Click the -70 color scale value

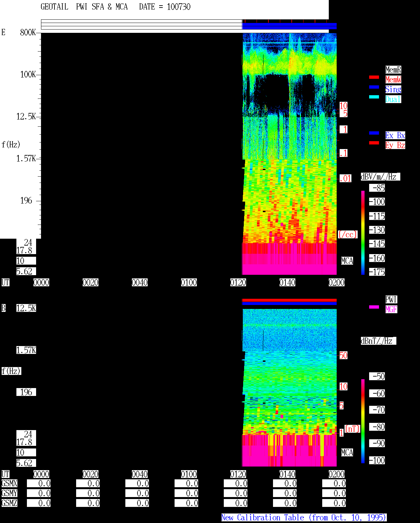coord(377,410)
